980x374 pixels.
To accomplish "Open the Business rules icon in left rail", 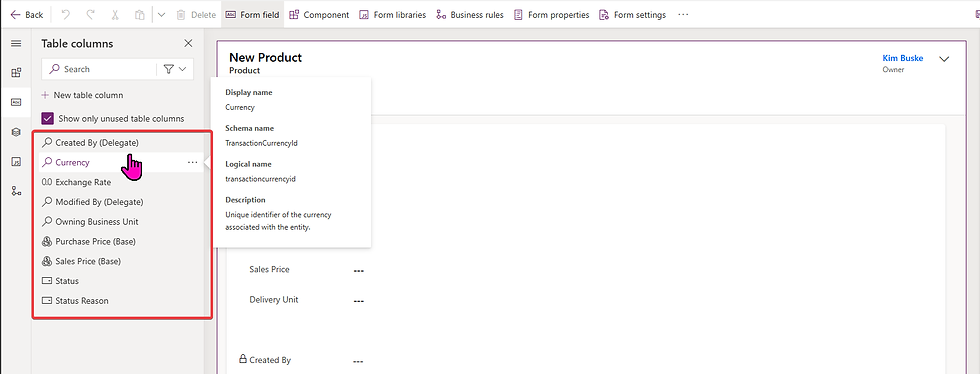I will coord(16,191).
